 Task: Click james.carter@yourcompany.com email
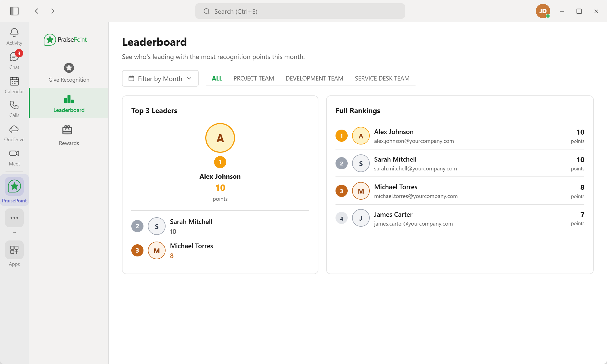(413, 224)
